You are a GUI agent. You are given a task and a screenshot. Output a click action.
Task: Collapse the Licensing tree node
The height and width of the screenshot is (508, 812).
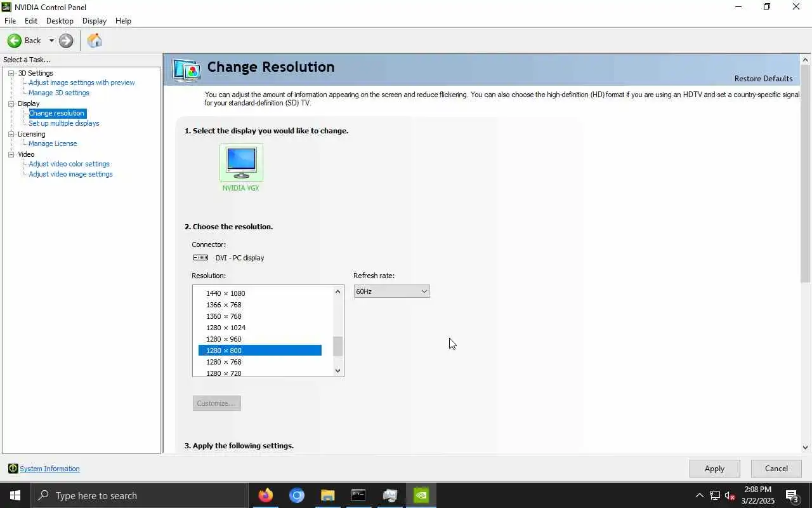(x=11, y=134)
